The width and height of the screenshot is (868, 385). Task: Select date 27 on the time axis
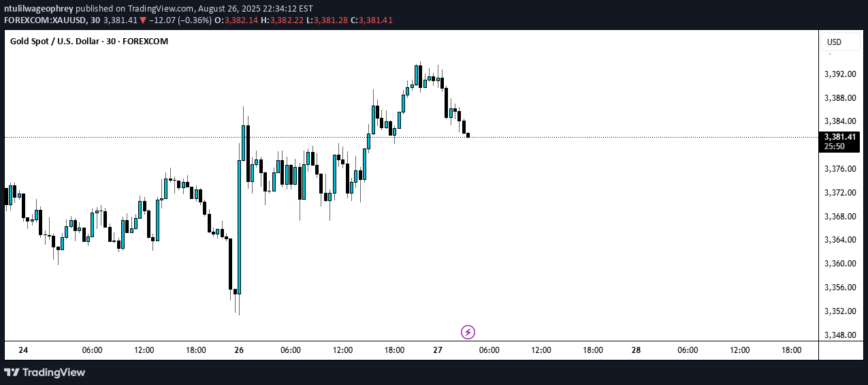click(438, 350)
